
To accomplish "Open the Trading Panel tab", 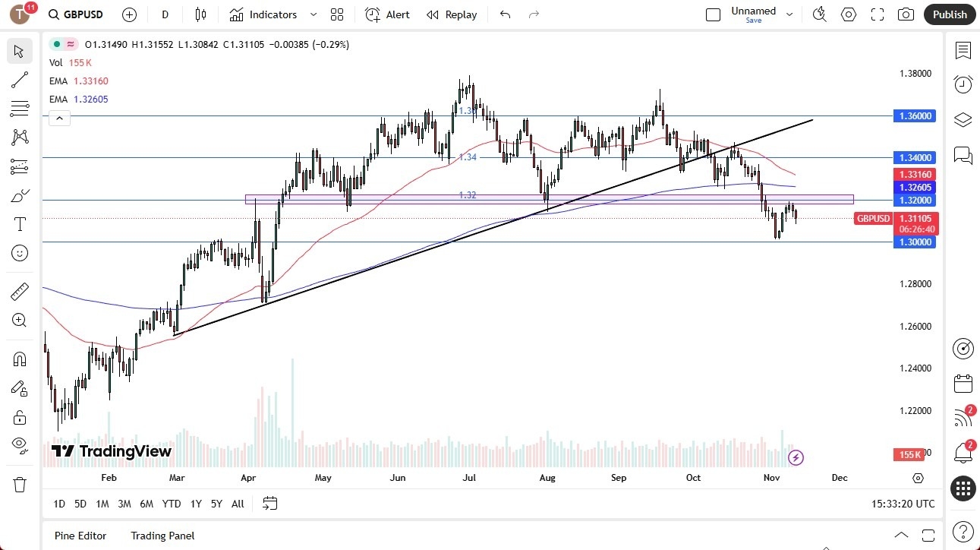I will click(162, 536).
